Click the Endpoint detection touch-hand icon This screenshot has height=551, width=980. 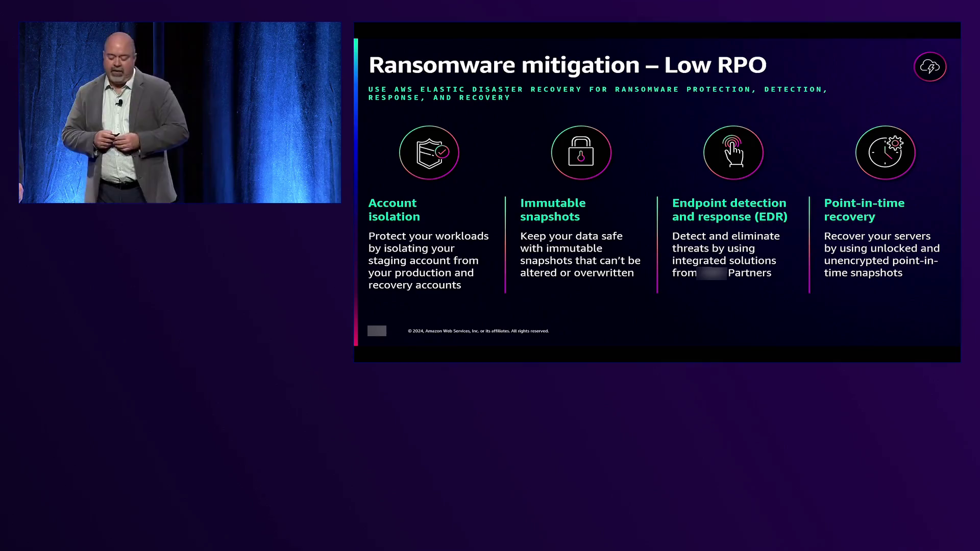click(733, 153)
